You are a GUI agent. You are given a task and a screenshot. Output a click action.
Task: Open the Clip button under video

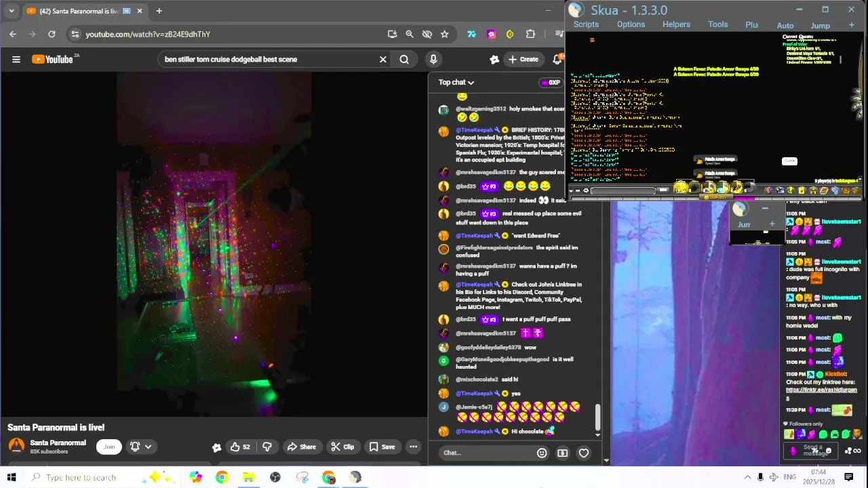tap(342, 447)
